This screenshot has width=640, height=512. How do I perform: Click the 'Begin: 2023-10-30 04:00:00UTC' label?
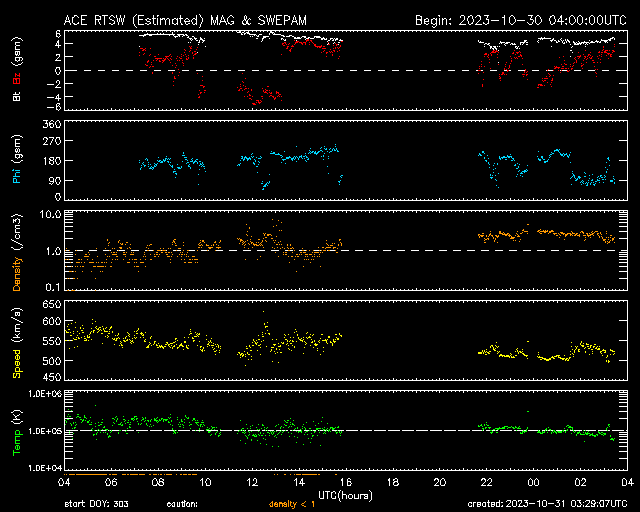pyautogui.click(x=521, y=20)
